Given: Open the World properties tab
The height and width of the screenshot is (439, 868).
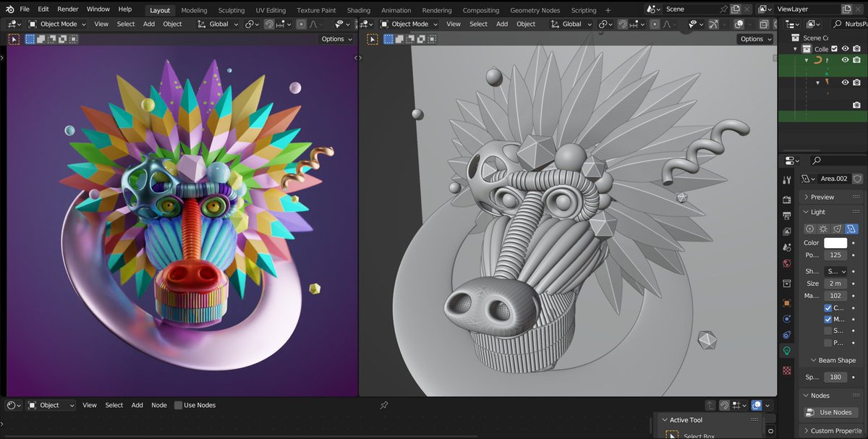Looking at the screenshot, I should pos(787,263).
